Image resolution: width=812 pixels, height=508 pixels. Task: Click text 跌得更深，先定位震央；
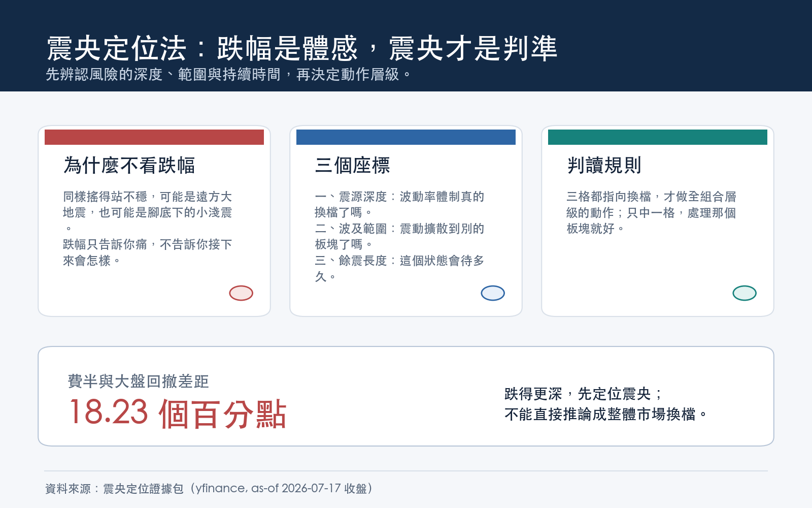[x=584, y=394]
